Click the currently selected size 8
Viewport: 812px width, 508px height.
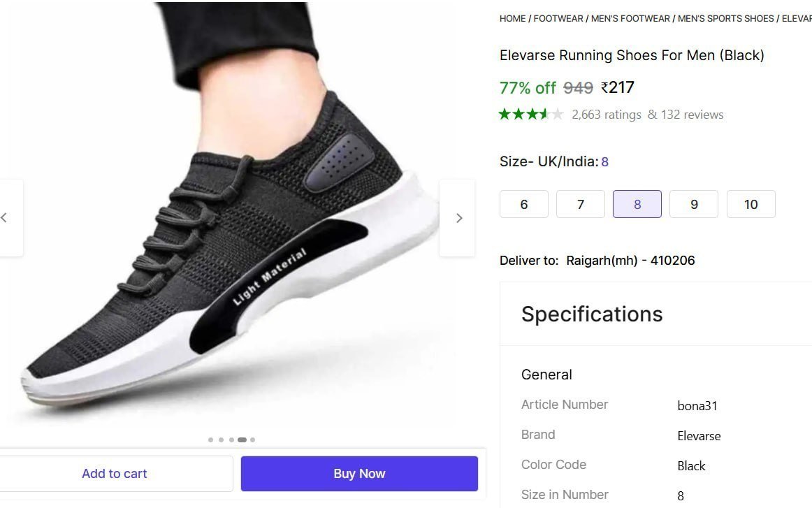point(637,204)
